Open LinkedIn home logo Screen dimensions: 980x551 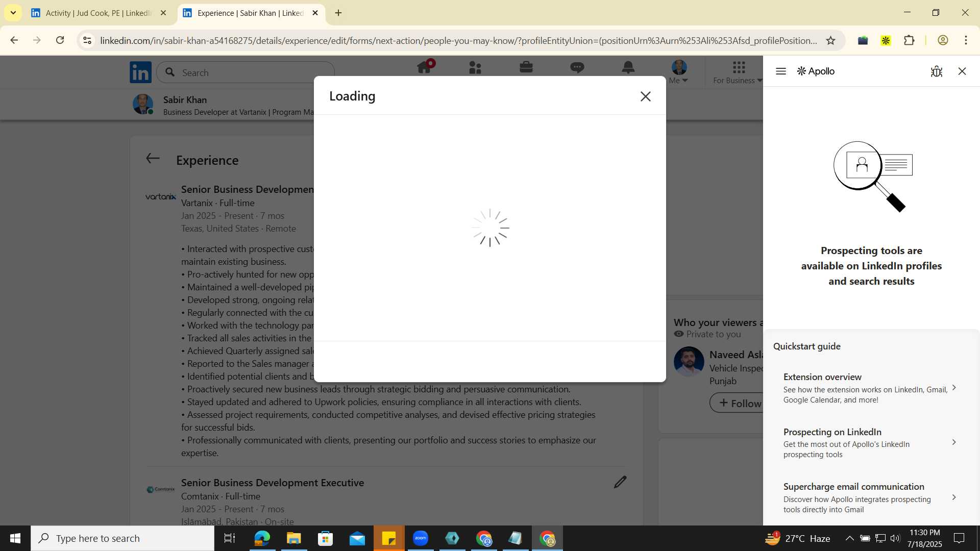140,72
